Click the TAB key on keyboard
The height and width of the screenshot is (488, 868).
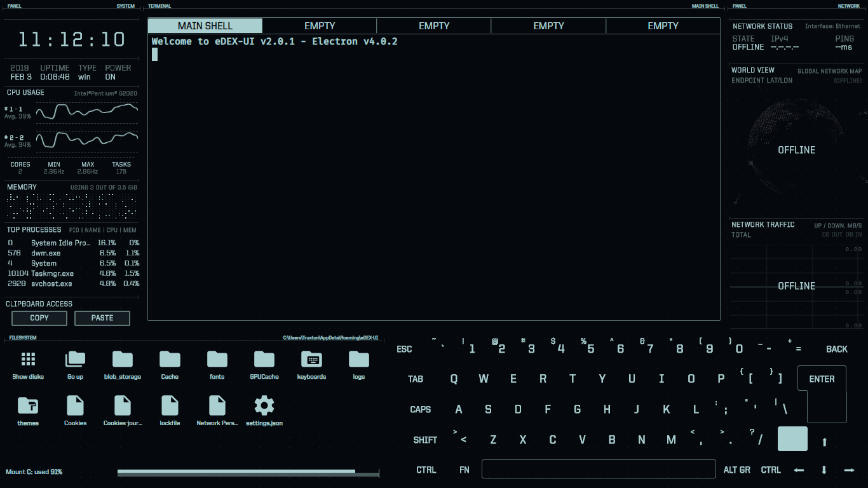click(416, 379)
